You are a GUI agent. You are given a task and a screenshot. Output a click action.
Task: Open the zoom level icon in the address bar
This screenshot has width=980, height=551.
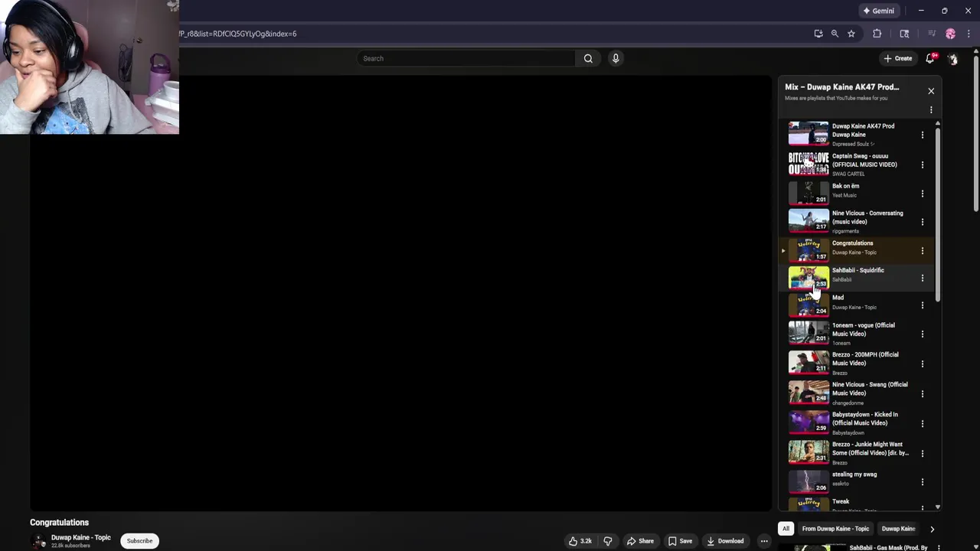click(x=835, y=34)
